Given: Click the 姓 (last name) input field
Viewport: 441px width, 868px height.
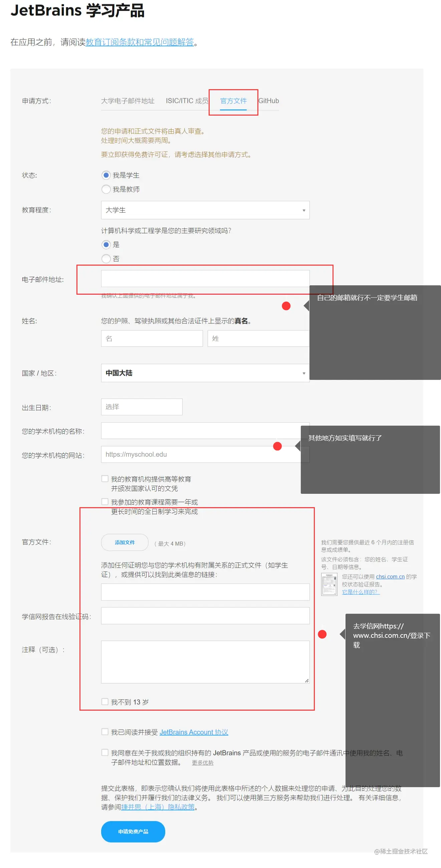Looking at the screenshot, I should pos(258,338).
